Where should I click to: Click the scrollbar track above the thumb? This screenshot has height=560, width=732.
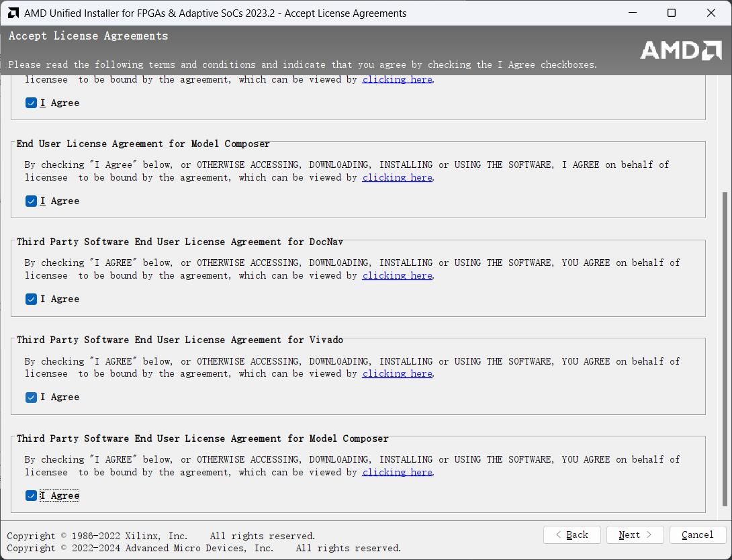[724, 134]
